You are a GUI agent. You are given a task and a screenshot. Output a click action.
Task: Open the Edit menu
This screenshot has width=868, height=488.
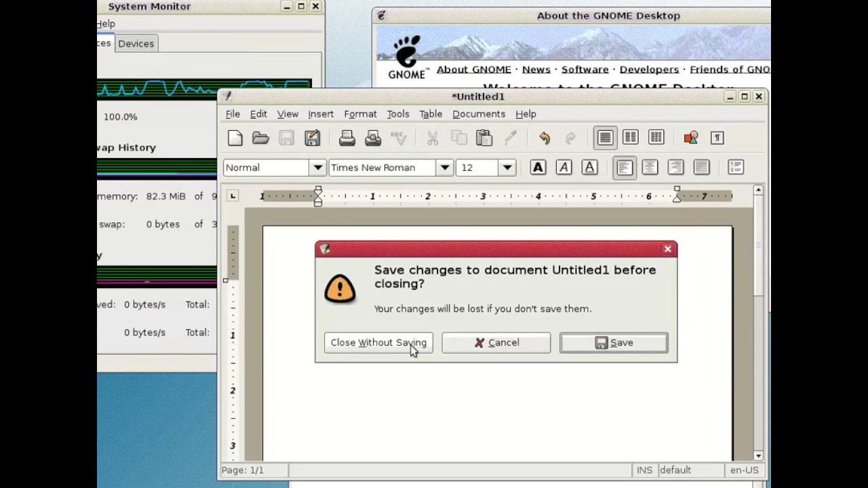(x=258, y=114)
